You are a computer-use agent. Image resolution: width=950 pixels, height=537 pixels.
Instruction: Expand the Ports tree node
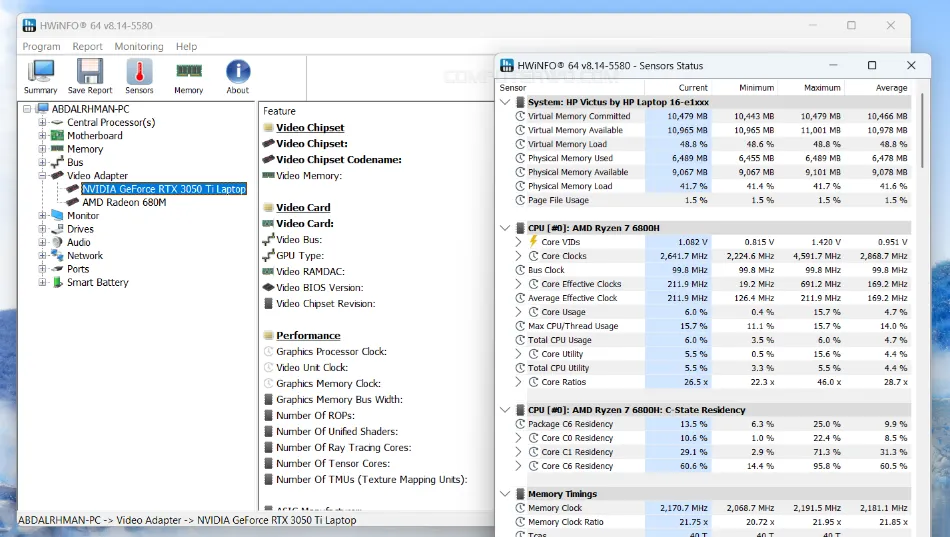click(42, 269)
